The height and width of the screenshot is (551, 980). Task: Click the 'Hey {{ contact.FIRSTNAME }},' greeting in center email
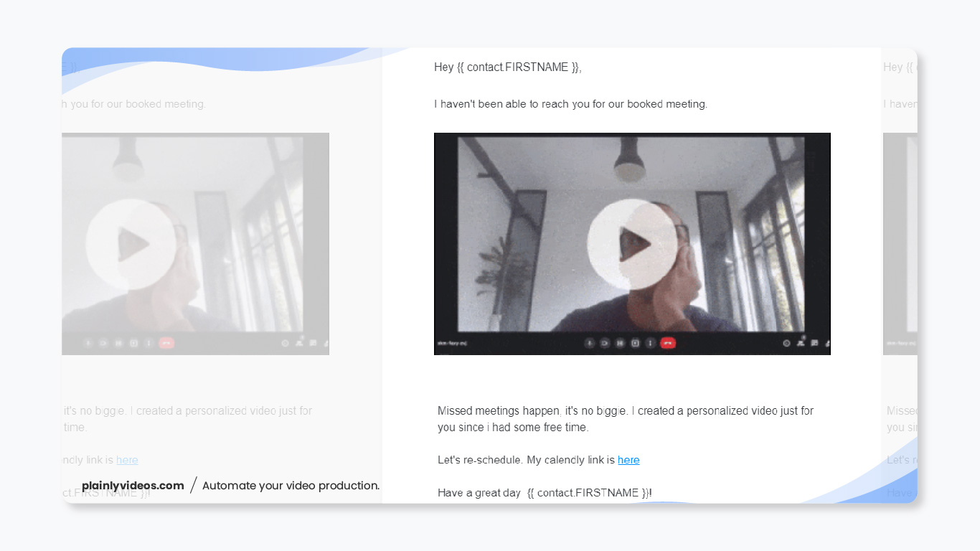tap(508, 67)
